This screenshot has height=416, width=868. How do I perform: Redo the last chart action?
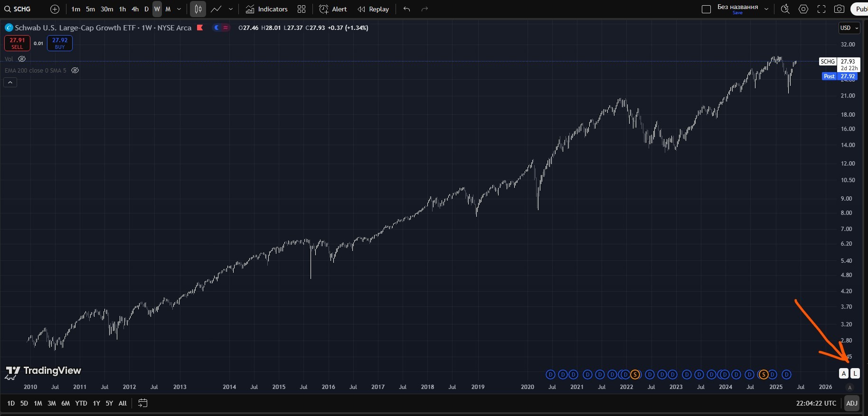[x=425, y=9]
